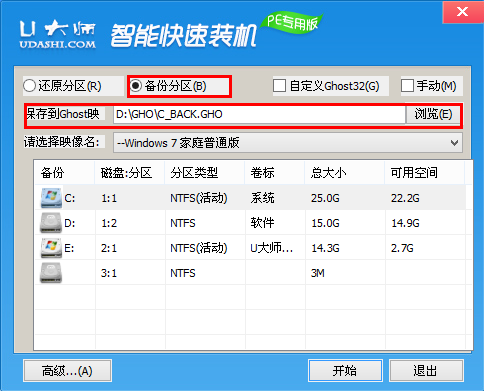Enable the 自定义Ghost32(G) checkbox
The image size is (484, 391).
279,85
